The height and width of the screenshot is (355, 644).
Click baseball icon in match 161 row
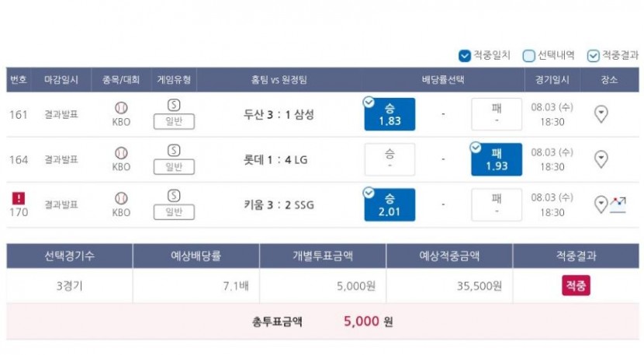(121, 108)
